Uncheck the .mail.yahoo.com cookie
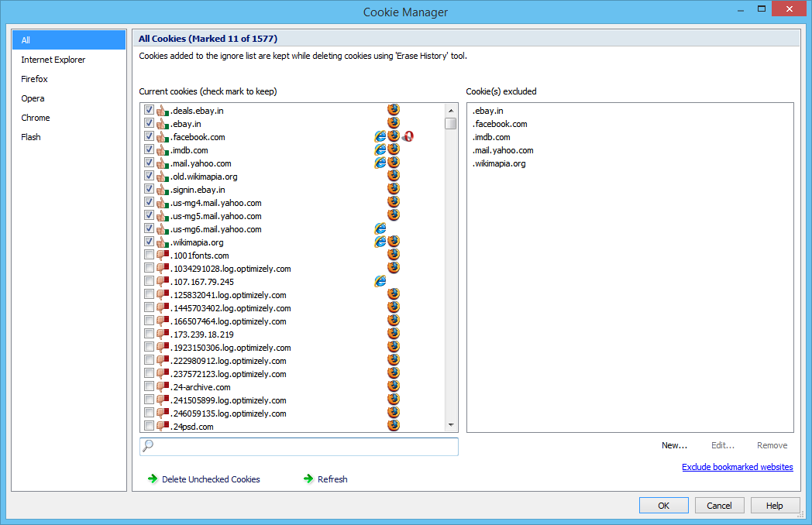 pyautogui.click(x=148, y=162)
